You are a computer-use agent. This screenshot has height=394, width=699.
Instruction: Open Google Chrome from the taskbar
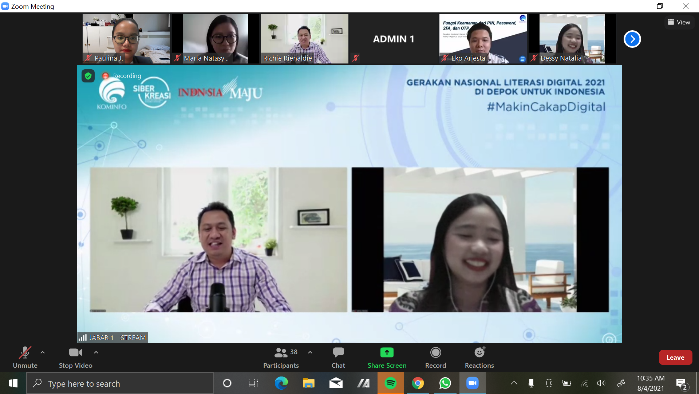418,383
